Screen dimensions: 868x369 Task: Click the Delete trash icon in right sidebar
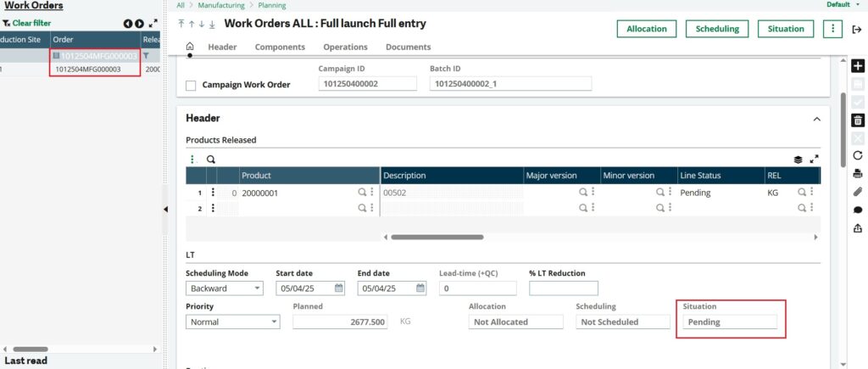[858, 120]
